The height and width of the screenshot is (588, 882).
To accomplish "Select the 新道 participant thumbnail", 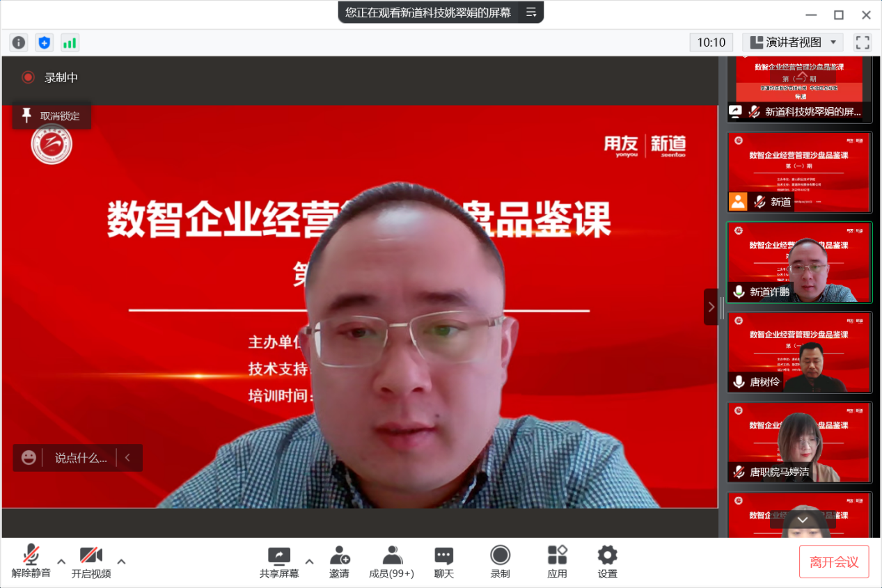I will (x=799, y=172).
